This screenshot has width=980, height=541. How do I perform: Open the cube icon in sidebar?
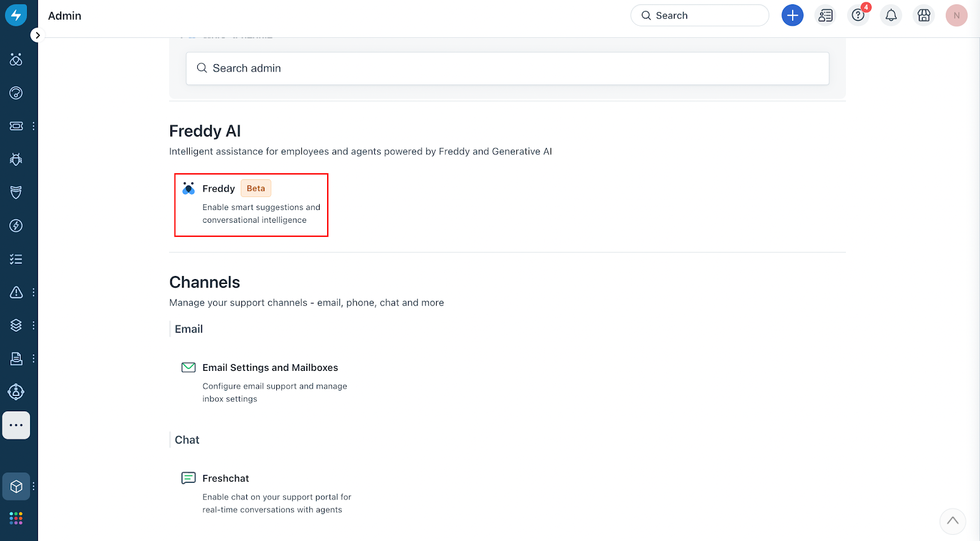pos(16,487)
